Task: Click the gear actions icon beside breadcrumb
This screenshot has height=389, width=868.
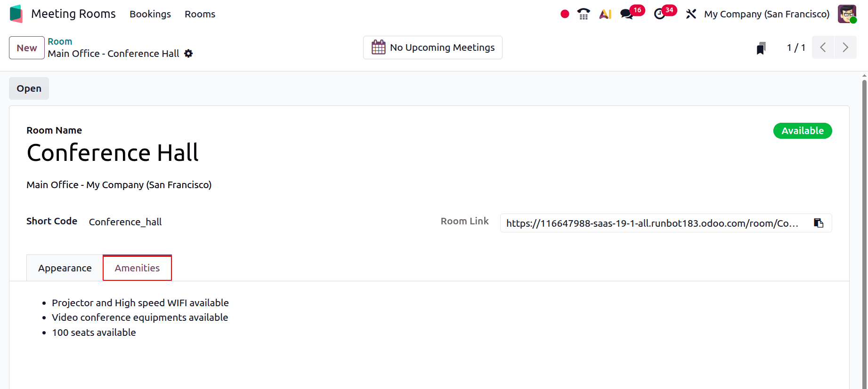Action: [x=188, y=54]
